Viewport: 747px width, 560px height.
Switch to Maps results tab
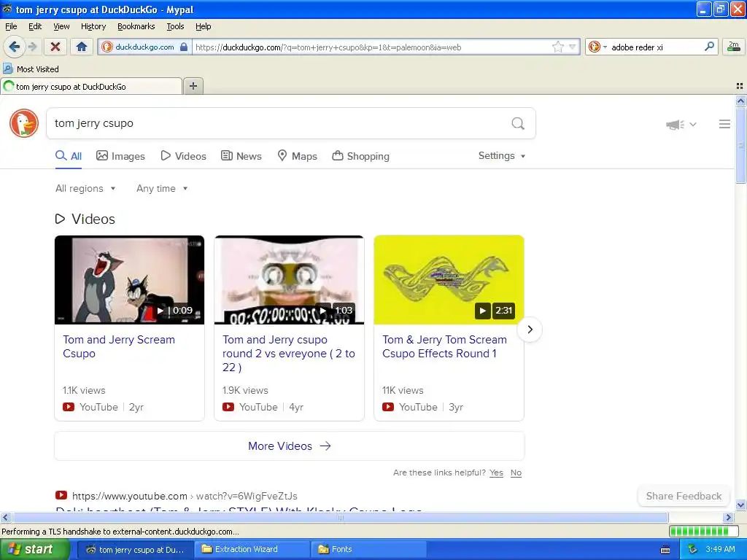pyautogui.click(x=298, y=156)
